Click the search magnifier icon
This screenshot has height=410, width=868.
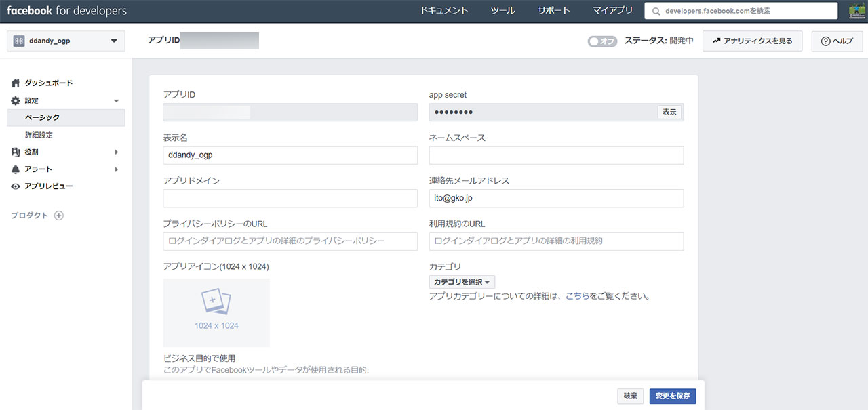[655, 11]
